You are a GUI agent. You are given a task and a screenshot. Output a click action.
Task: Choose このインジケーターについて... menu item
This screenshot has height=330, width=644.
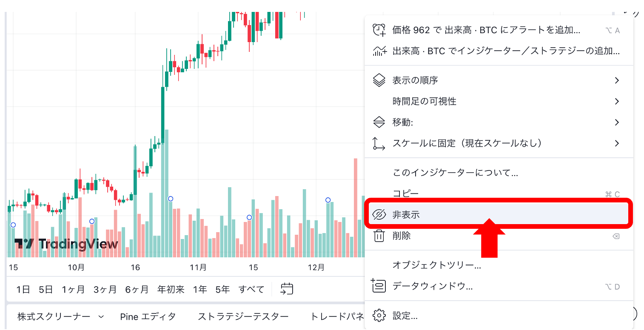click(455, 173)
